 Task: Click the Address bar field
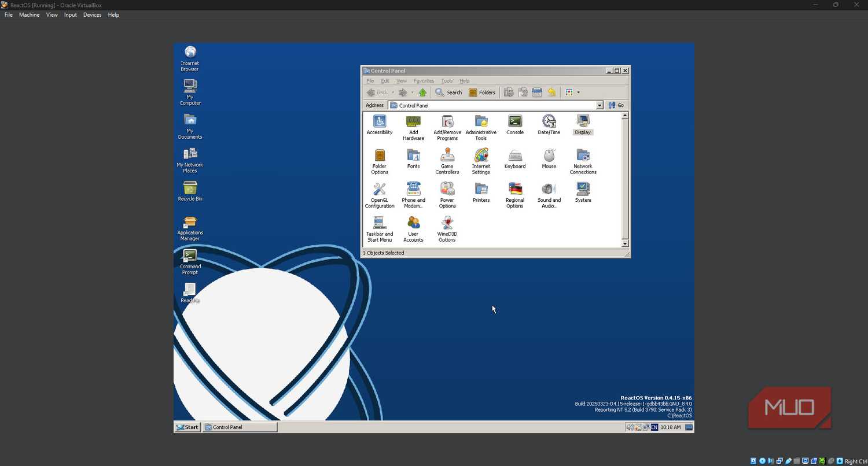tap(495, 105)
